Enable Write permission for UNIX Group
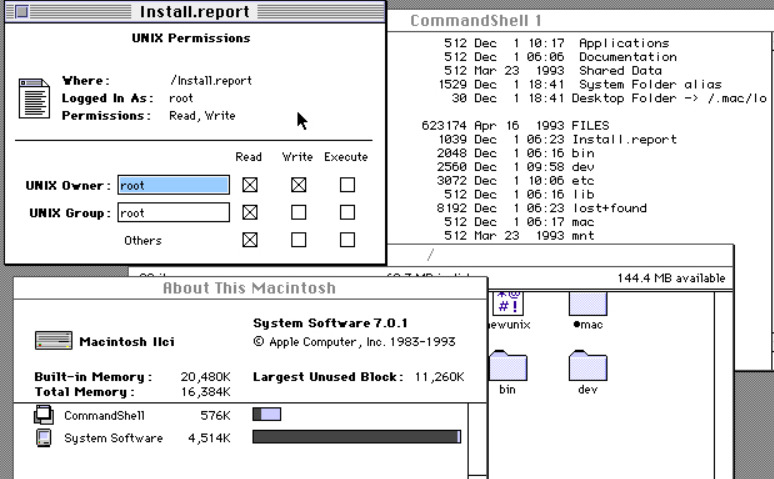The width and height of the screenshot is (774, 479). point(299,212)
